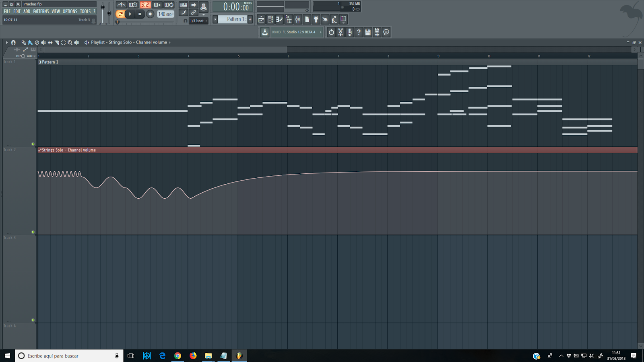Image resolution: width=644 pixels, height=362 pixels.
Task: Select the Slip tool in Playlist toolbar
Action: pyautogui.click(x=50, y=43)
